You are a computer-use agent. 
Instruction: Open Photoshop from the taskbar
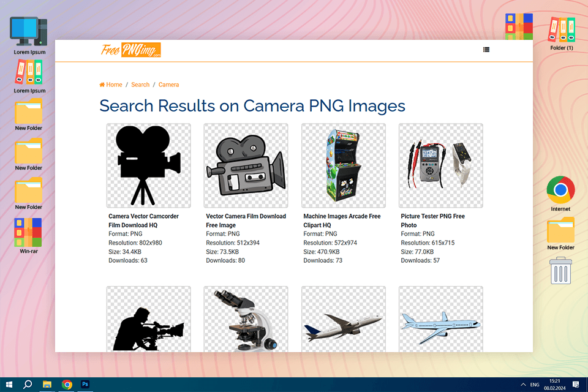pos(85,384)
